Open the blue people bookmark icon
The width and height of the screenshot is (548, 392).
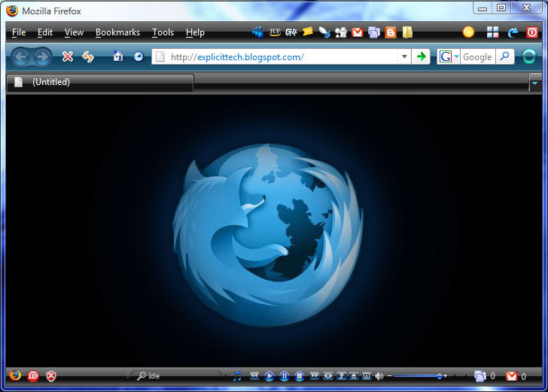click(x=258, y=32)
